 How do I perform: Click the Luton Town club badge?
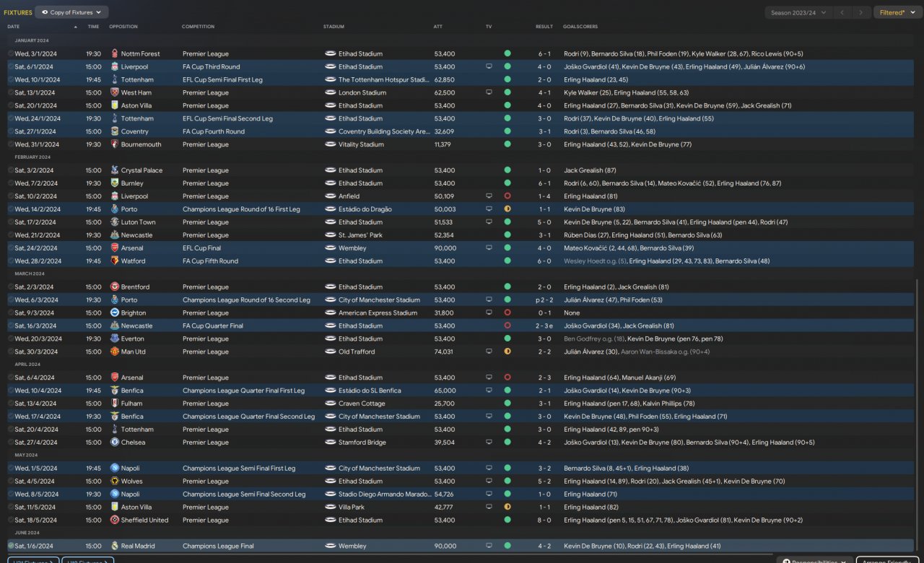114,222
